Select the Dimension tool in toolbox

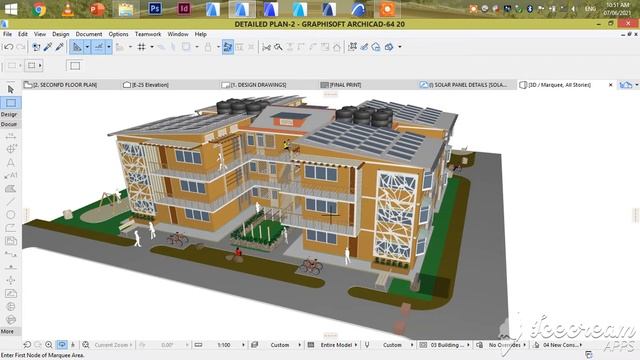pyautogui.click(x=11, y=136)
